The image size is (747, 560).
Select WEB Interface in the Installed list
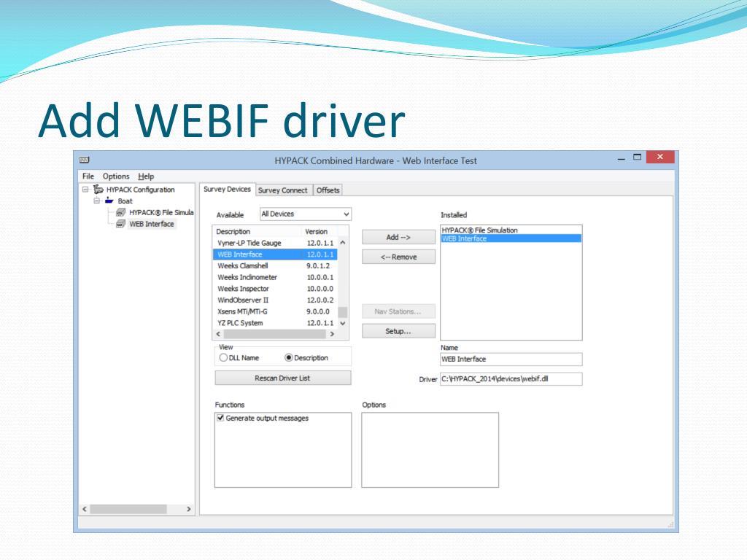(511, 238)
